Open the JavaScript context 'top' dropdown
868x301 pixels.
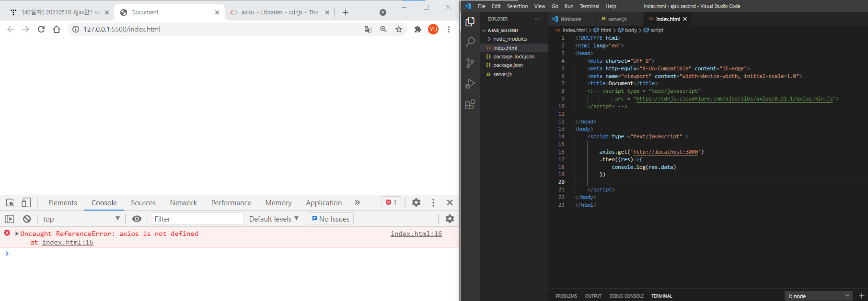81,219
